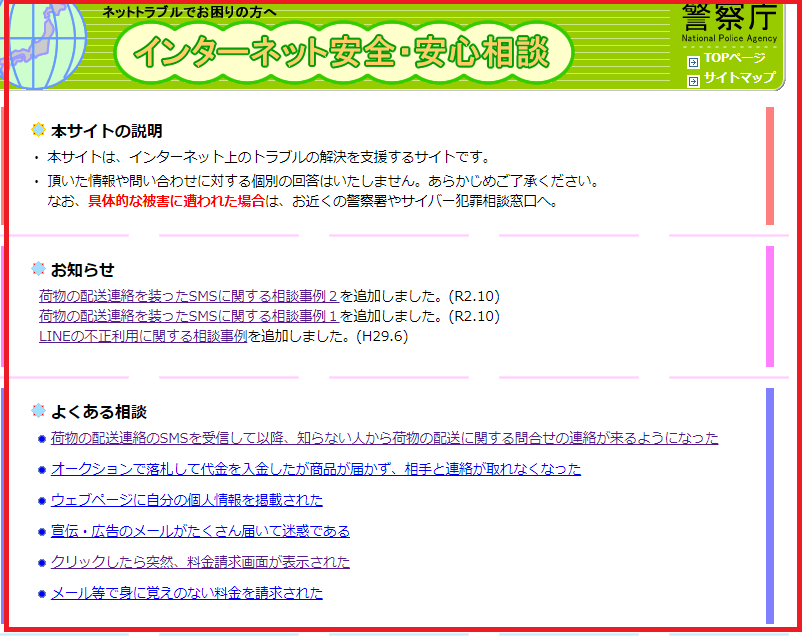This screenshot has height=636, width=803.
Task: Click the bullet before the オークション link
Action: click(x=42, y=470)
